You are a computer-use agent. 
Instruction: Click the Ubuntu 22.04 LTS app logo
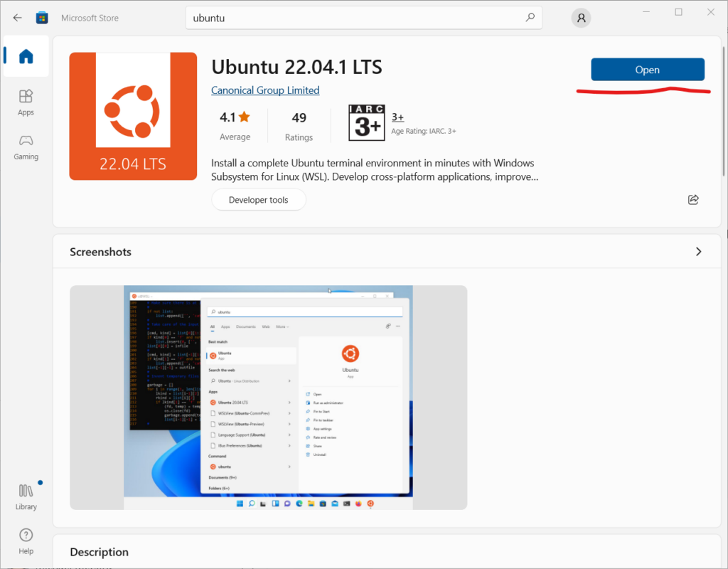[133, 116]
